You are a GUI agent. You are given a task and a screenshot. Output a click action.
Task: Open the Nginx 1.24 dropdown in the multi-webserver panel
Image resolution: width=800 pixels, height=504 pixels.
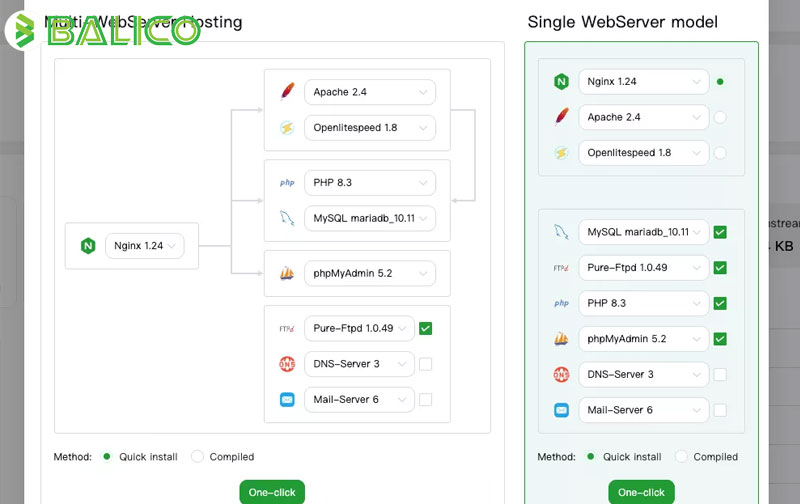(x=144, y=246)
